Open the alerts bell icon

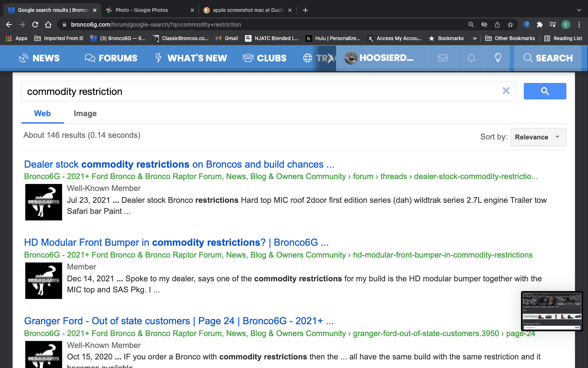click(472, 58)
